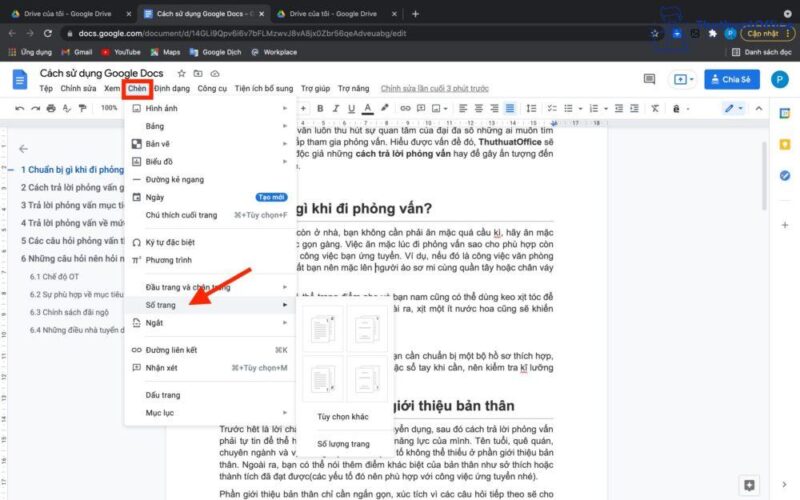
Task: Toggle italic formatting
Action: pyautogui.click(x=336, y=108)
